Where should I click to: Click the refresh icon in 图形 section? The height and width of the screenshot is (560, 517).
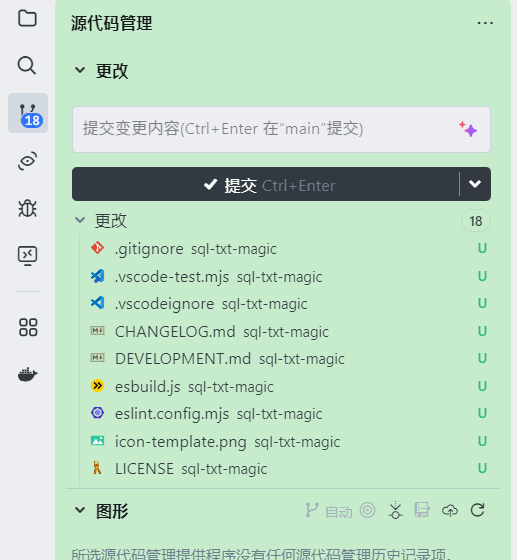477,510
